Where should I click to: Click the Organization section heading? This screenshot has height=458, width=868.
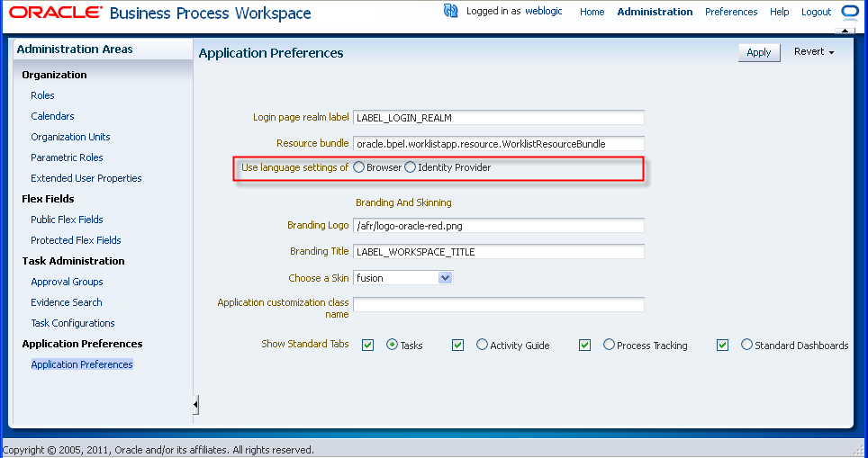54,75
